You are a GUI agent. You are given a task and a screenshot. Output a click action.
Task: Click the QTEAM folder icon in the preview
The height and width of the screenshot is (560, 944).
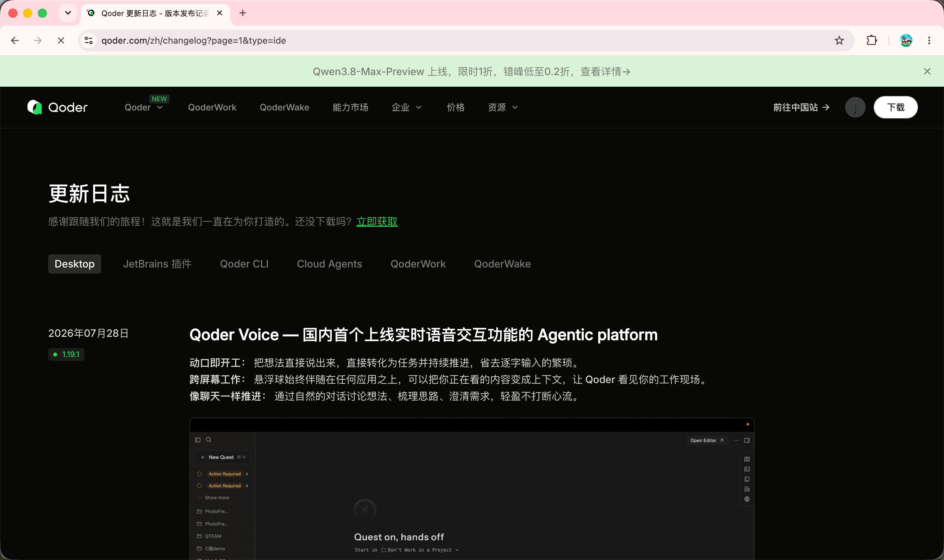point(199,536)
